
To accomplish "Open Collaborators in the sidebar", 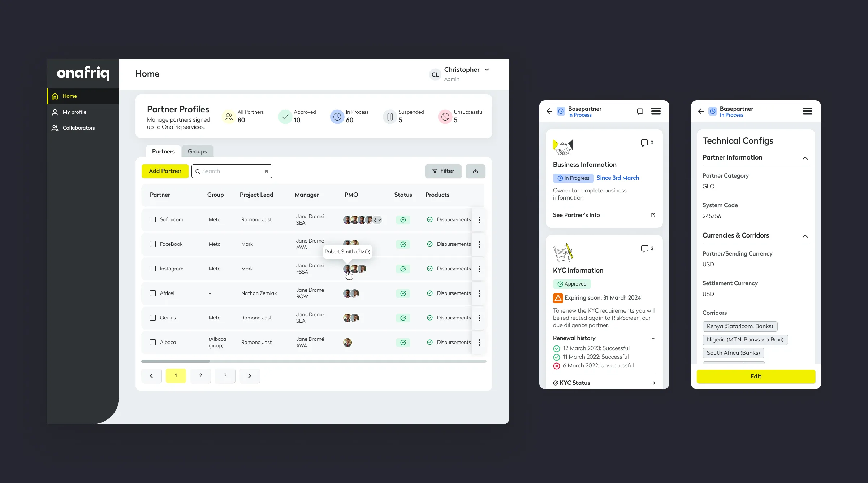I will (83, 128).
